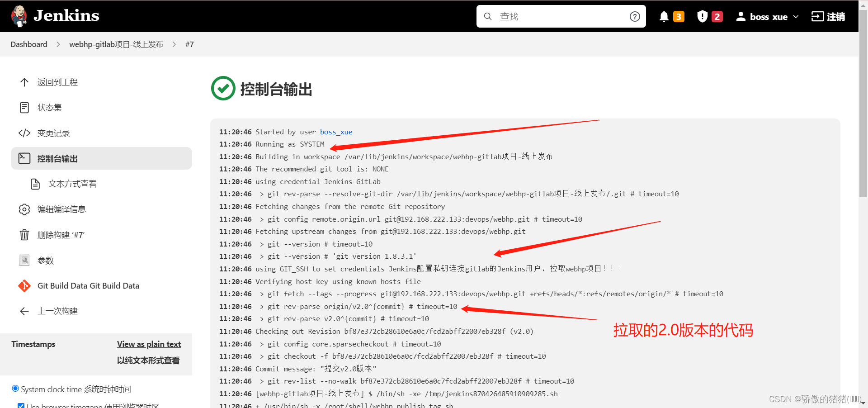Select System clock time radio button
This screenshot has height=408, width=868.
point(15,389)
